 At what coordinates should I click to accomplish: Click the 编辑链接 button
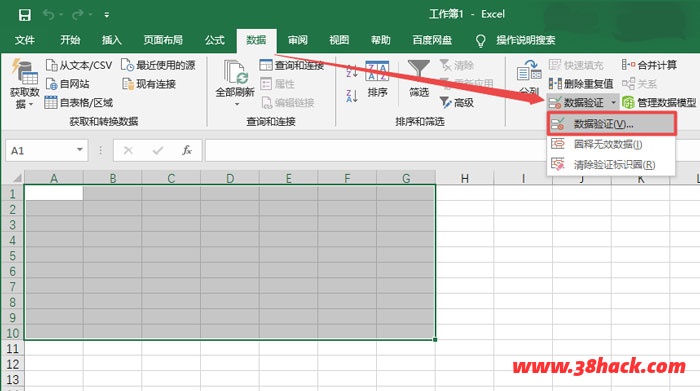(x=288, y=103)
